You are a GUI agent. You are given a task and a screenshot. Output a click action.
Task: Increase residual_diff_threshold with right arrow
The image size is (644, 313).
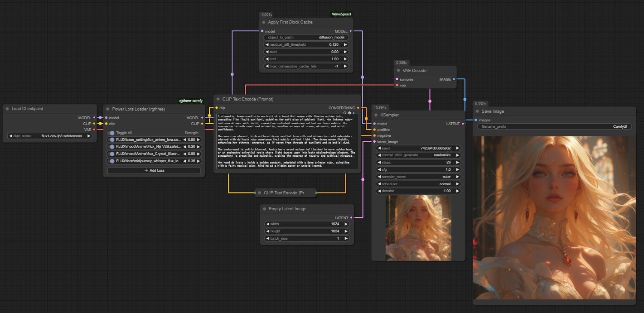point(345,44)
